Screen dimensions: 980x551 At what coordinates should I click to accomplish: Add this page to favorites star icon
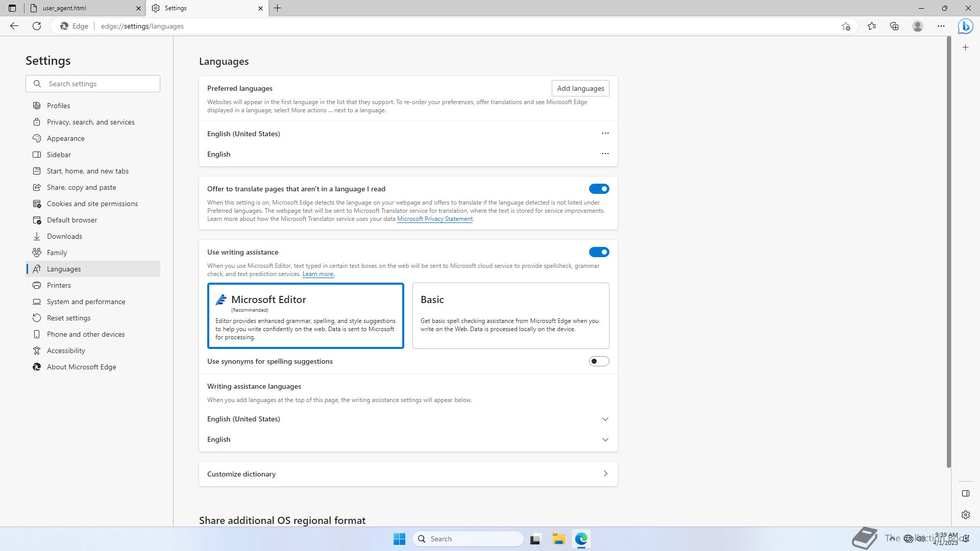coord(846,26)
